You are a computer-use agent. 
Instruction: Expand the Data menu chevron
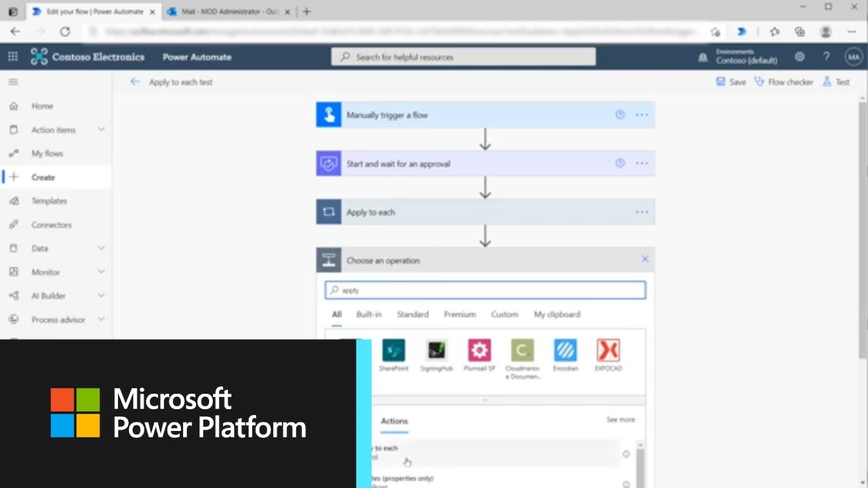coord(101,248)
